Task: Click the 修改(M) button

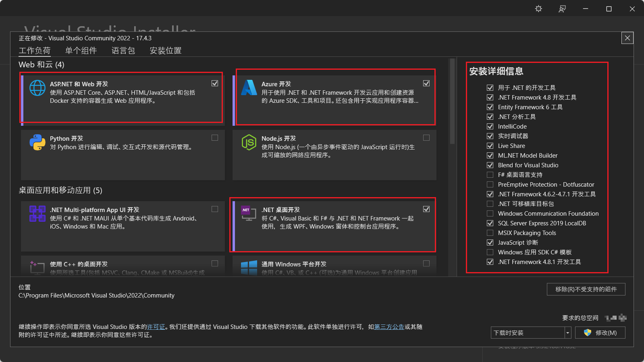Action: [x=600, y=333]
